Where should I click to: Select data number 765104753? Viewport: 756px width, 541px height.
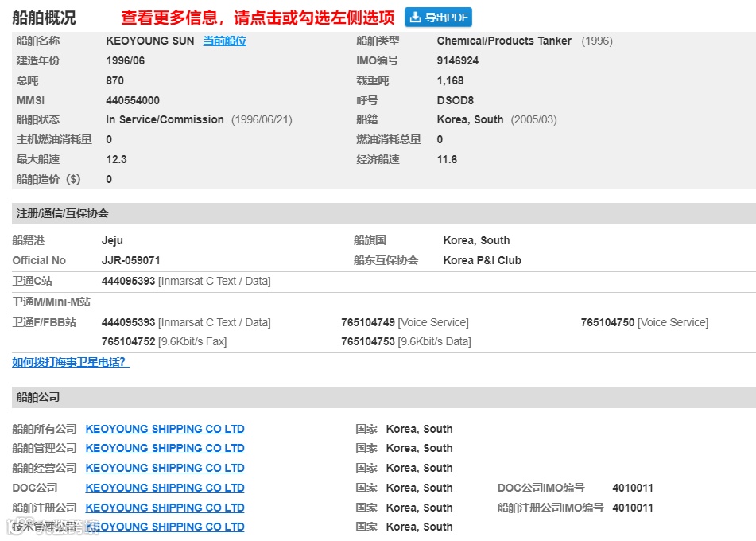(x=368, y=341)
